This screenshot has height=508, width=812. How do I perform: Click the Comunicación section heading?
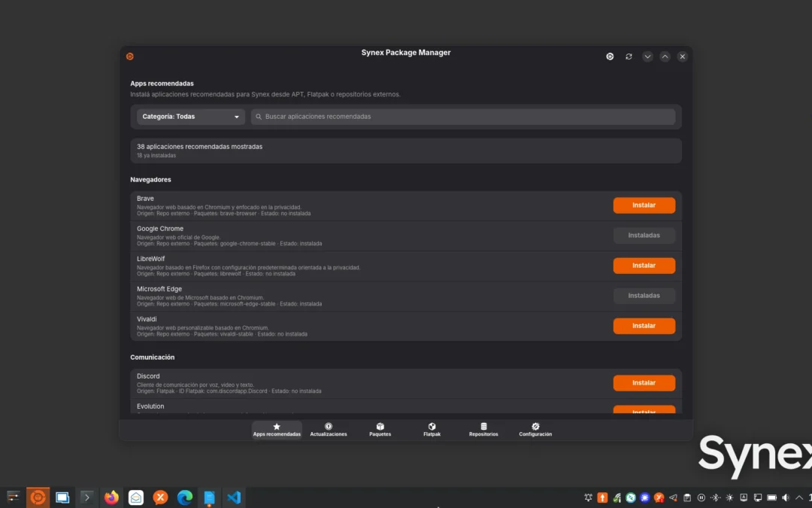152,357
